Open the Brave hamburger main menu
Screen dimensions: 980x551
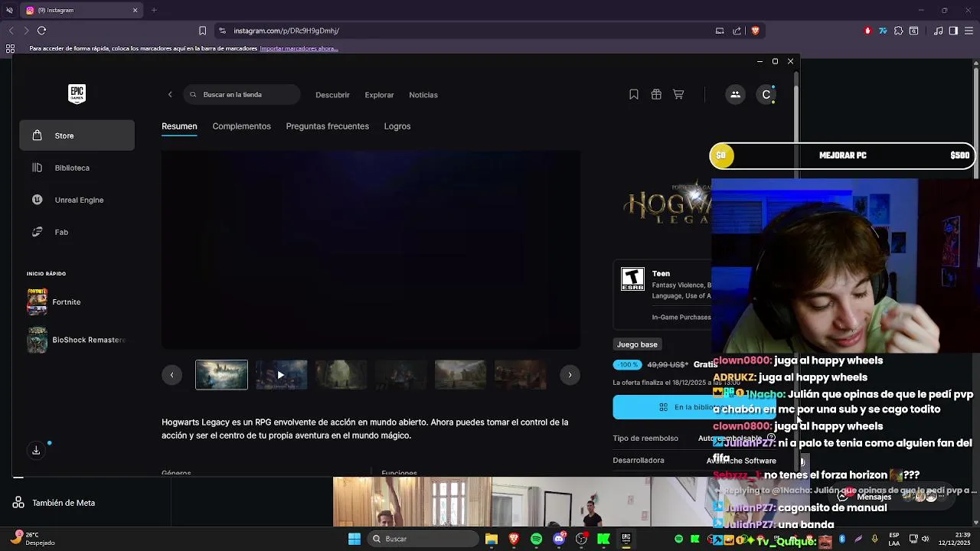pyautogui.click(x=969, y=31)
